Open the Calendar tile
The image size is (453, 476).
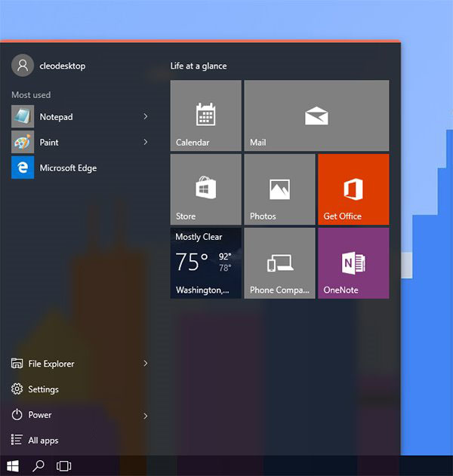coord(205,115)
